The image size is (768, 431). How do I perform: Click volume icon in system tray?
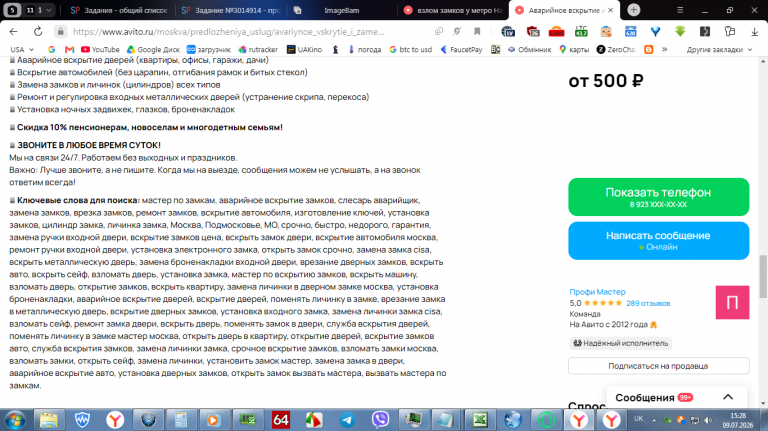pos(708,420)
